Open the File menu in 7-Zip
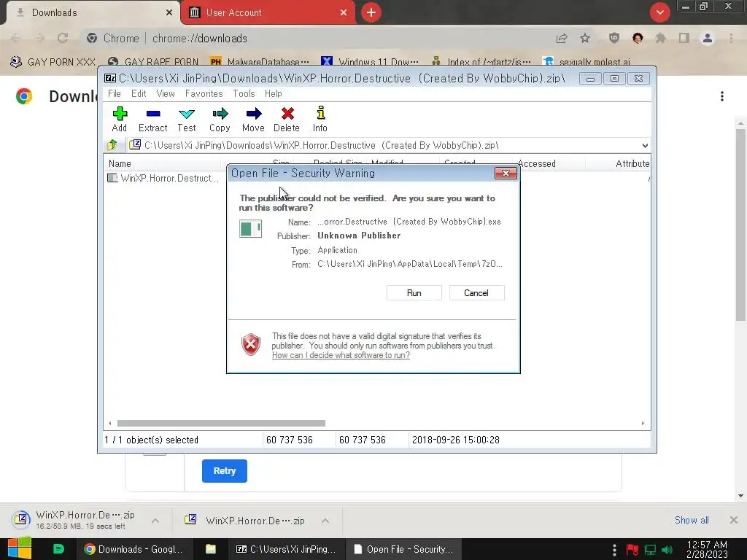The height and width of the screenshot is (560, 747). pyautogui.click(x=115, y=94)
